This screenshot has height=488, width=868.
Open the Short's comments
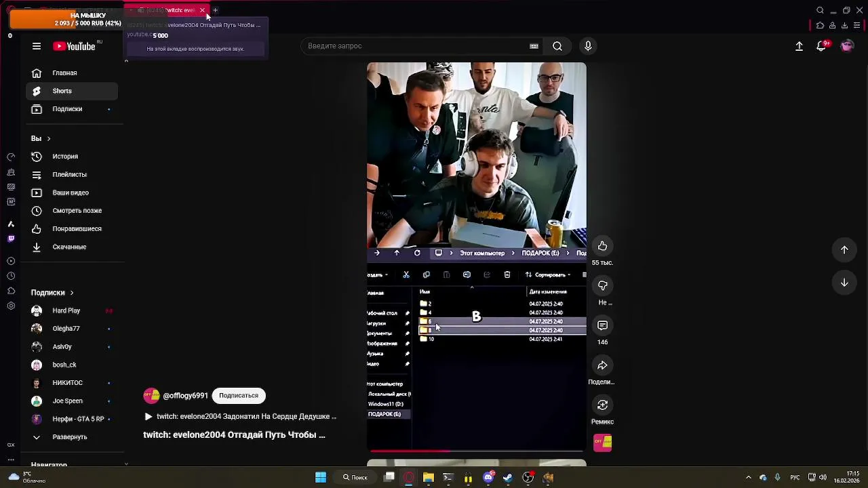(x=602, y=326)
